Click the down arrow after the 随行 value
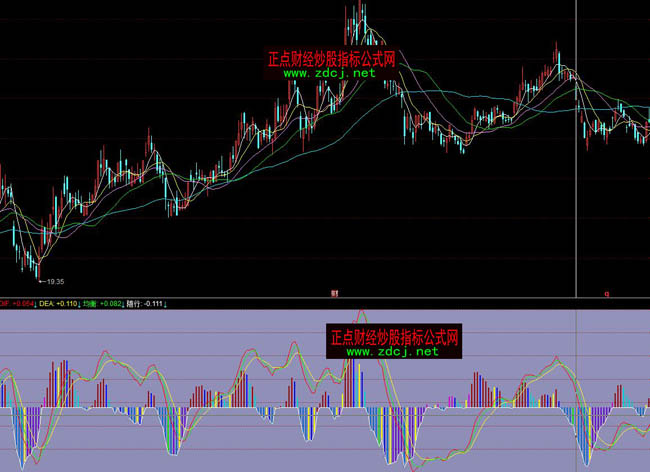This screenshot has height=472, width=650. coord(168,302)
